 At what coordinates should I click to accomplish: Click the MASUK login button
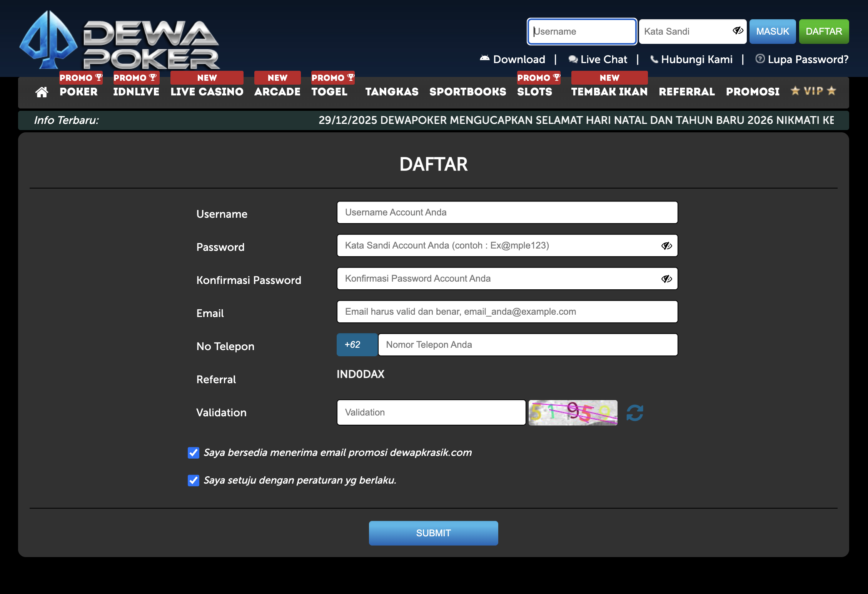point(772,32)
